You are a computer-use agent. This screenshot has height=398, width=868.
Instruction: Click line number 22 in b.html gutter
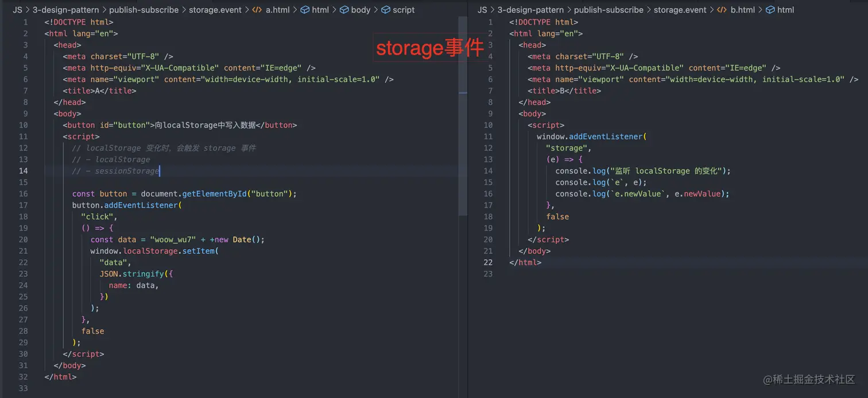pos(488,262)
